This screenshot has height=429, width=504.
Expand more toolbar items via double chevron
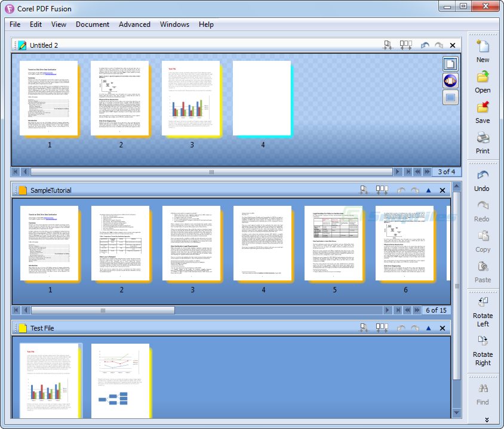[487, 420]
